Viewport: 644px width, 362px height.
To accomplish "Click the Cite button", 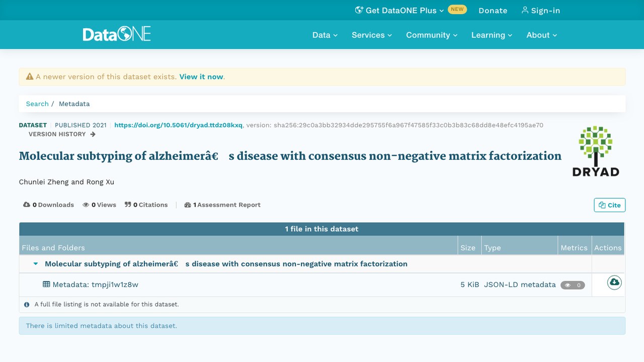I will (609, 205).
